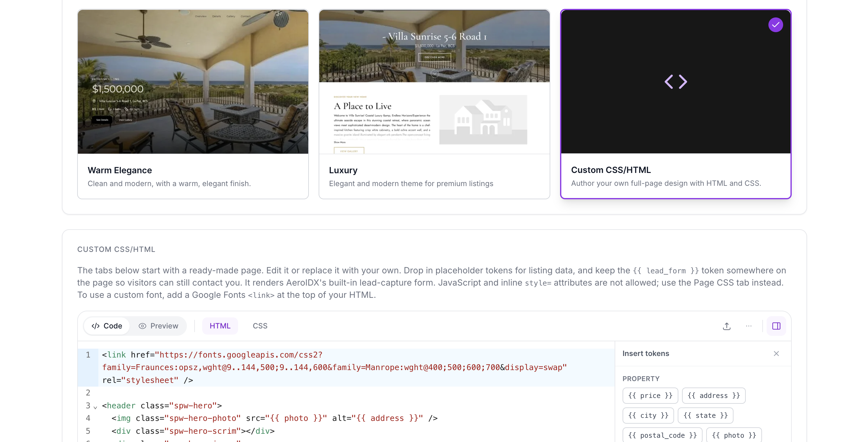Place cursor on the spw-hero-scrim div line

[193, 431]
